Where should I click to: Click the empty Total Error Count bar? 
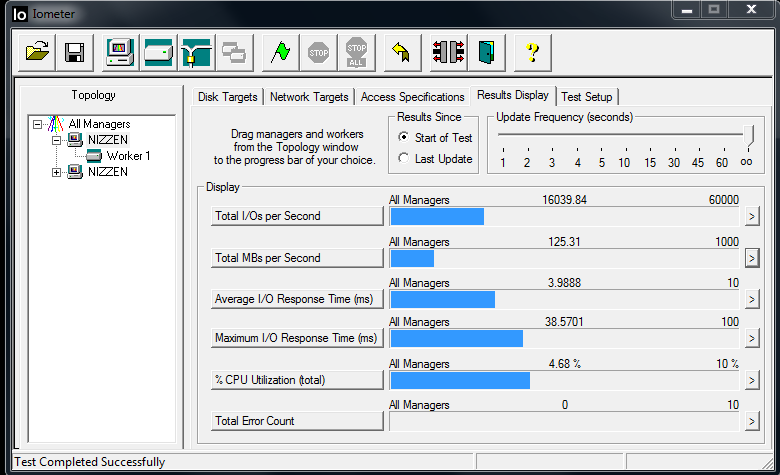[x=565, y=421]
